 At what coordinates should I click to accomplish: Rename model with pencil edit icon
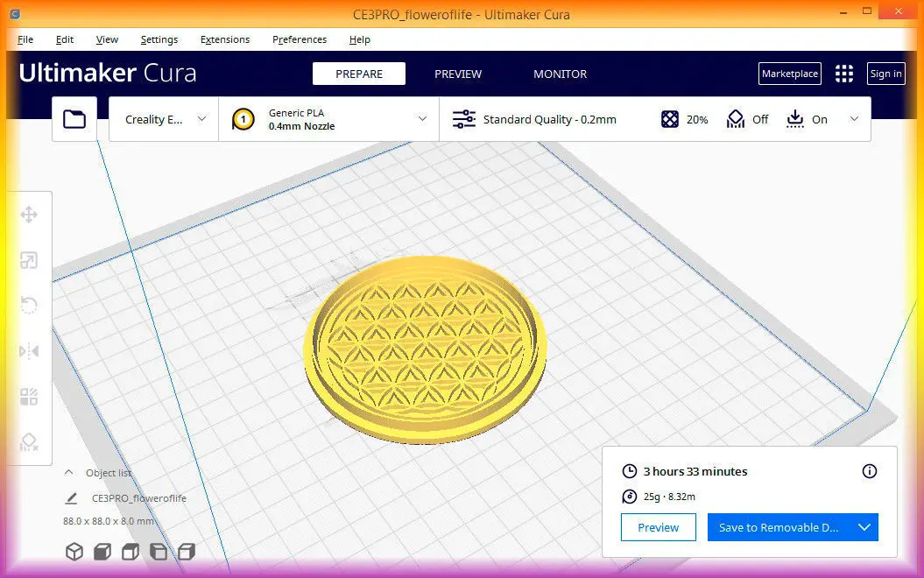pyautogui.click(x=71, y=498)
